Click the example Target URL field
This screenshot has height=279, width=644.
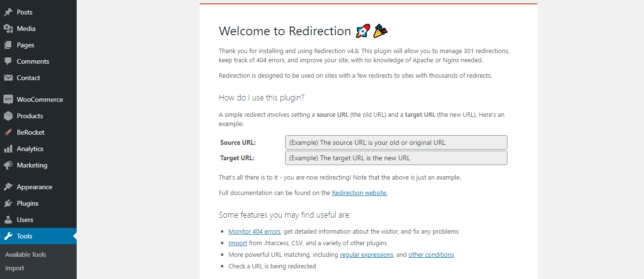[x=396, y=158]
